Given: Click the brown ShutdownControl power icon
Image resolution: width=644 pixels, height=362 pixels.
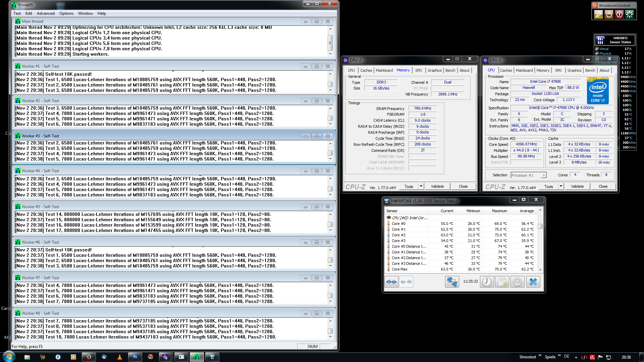Looking at the screenshot, I should coord(609,14).
